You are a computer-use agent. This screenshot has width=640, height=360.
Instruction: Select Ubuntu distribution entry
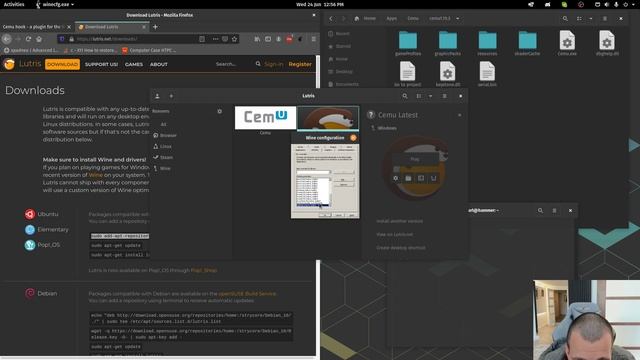(42, 214)
